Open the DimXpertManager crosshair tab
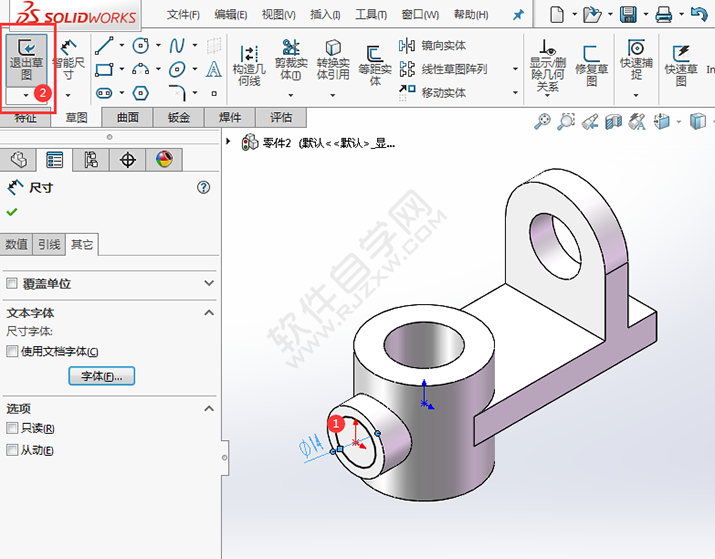 tap(128, 160)
